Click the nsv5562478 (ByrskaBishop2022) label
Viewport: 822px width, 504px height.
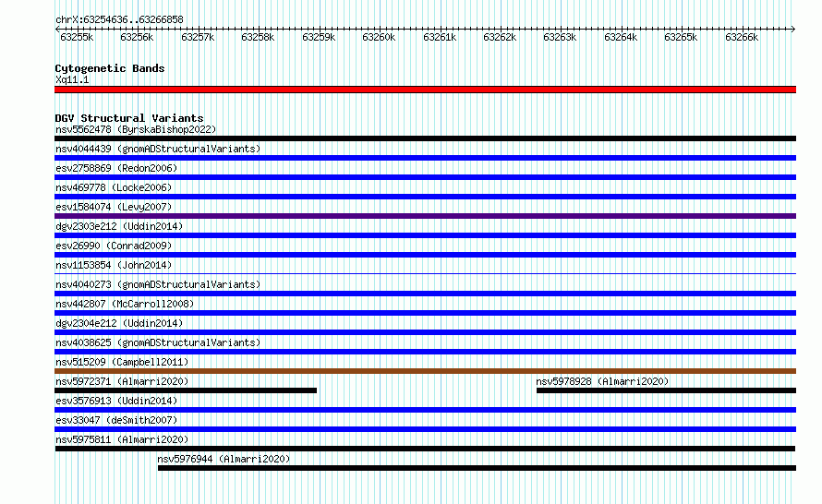(136, 129)
